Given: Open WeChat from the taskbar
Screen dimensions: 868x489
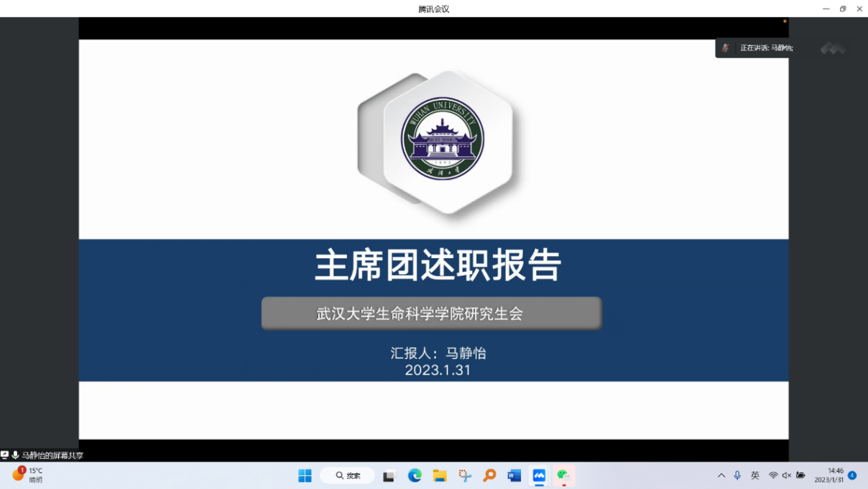Looking at the screenshot, I should [563, 475].
